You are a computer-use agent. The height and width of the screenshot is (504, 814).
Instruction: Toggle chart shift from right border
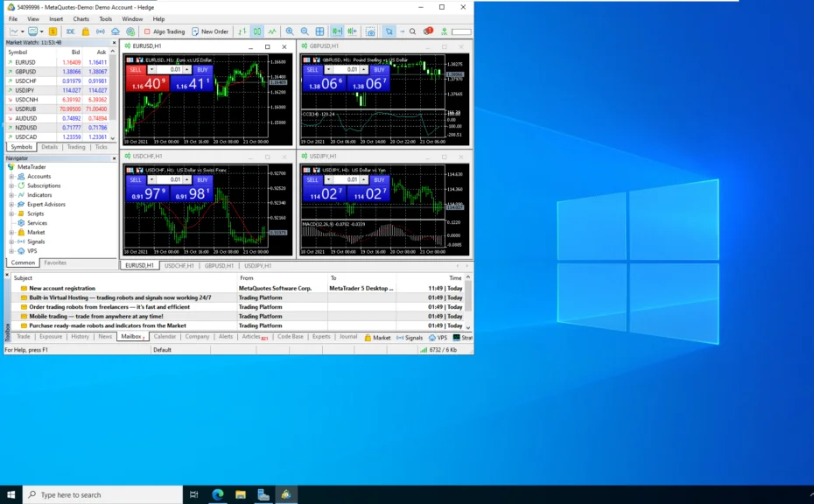(x=353, y=31)
